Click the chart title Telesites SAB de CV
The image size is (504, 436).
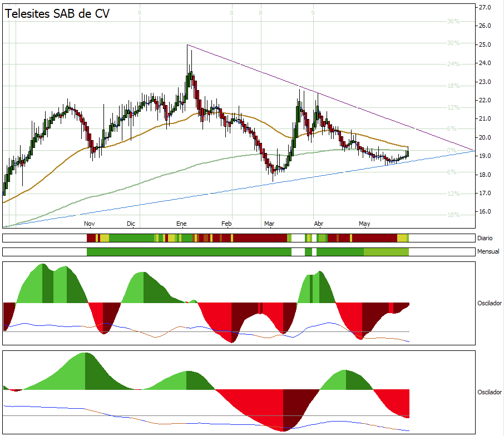pos(57,14)
